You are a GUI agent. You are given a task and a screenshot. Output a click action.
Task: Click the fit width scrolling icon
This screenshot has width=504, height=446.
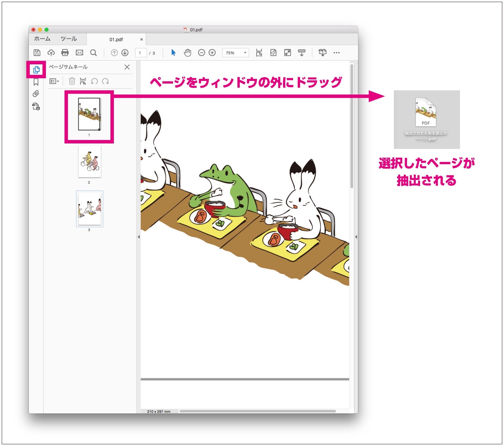pos(259,53)
